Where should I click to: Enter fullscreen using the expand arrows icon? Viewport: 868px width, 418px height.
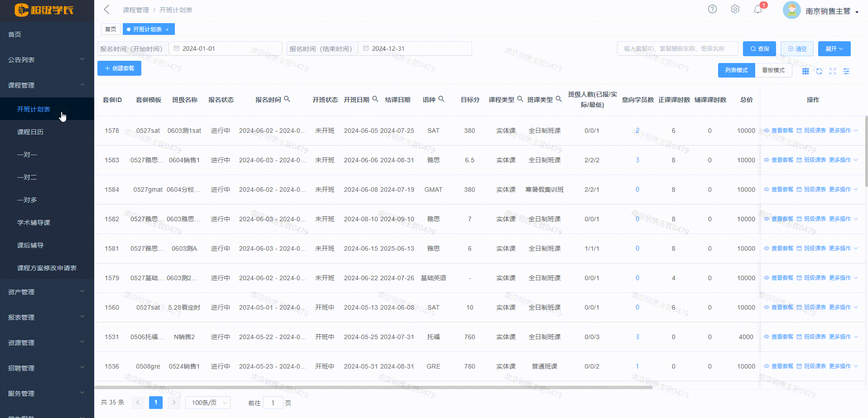tap(833, 71)
